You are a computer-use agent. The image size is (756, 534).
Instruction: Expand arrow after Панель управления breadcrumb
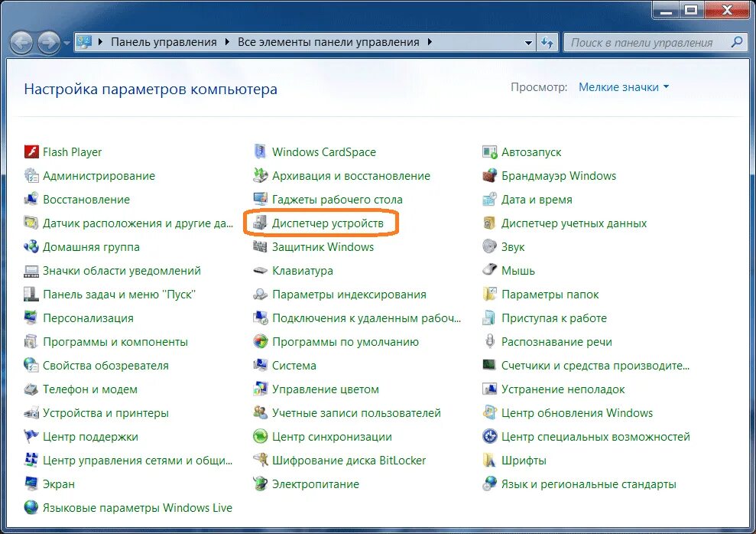point(227,42)
